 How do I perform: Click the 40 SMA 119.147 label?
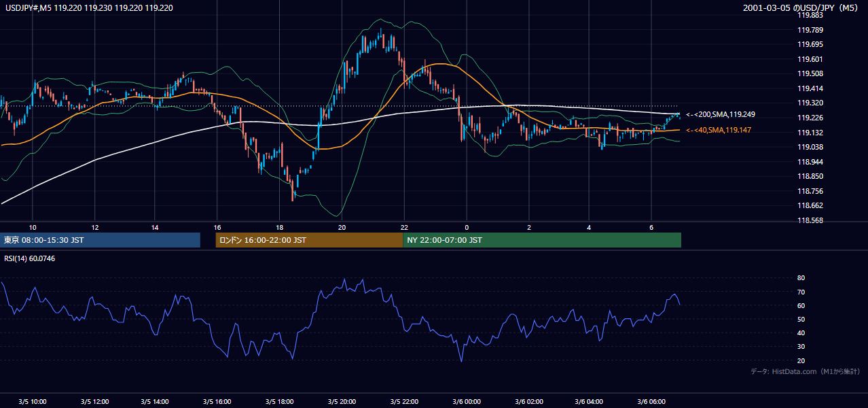point(718,130)
